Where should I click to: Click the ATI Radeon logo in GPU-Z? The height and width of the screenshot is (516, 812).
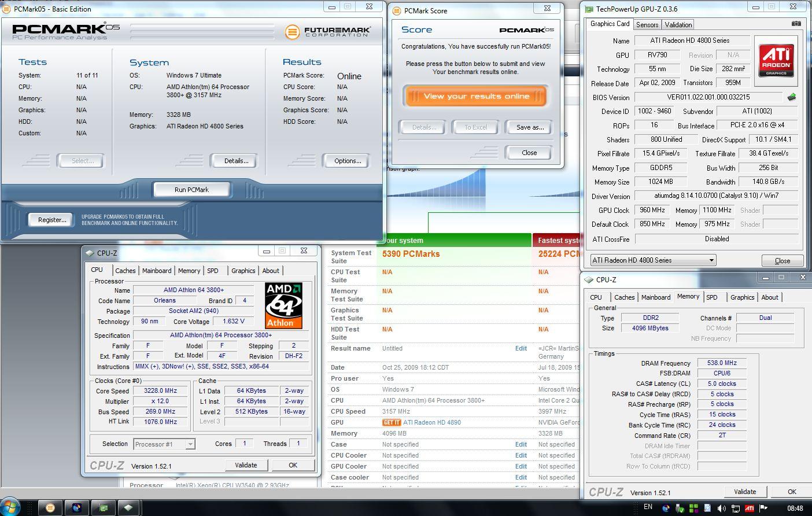[776, 60]
